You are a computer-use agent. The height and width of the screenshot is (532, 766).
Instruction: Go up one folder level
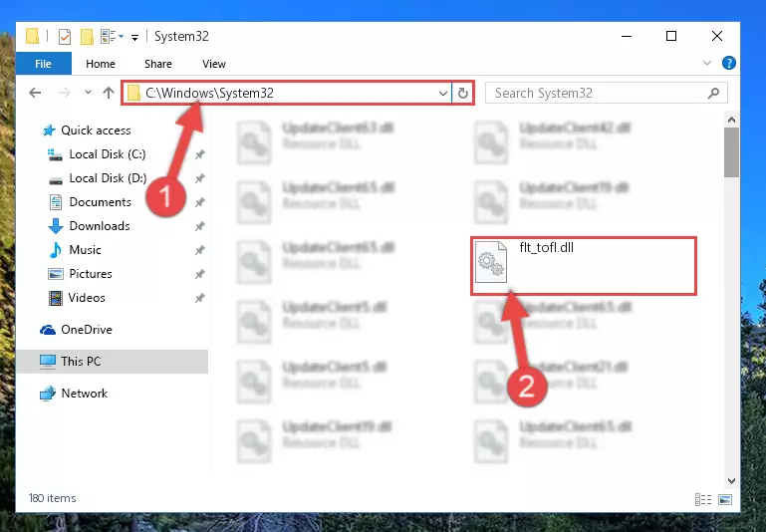coord(109,93)
